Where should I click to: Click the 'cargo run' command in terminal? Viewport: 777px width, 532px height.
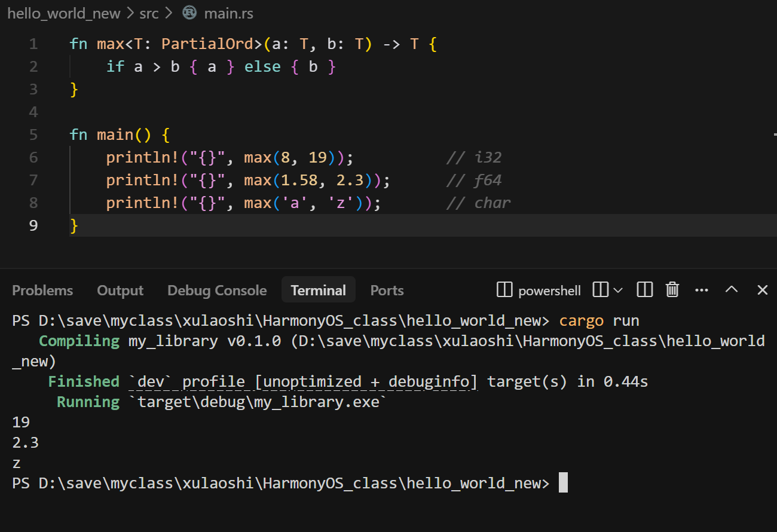(599, 320)
